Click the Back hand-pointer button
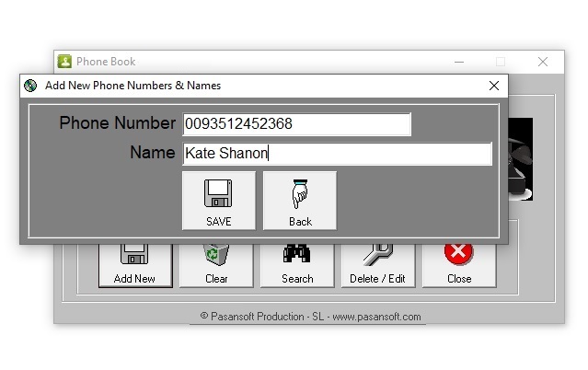The image size is (588, 370). (x=300, y=201)
